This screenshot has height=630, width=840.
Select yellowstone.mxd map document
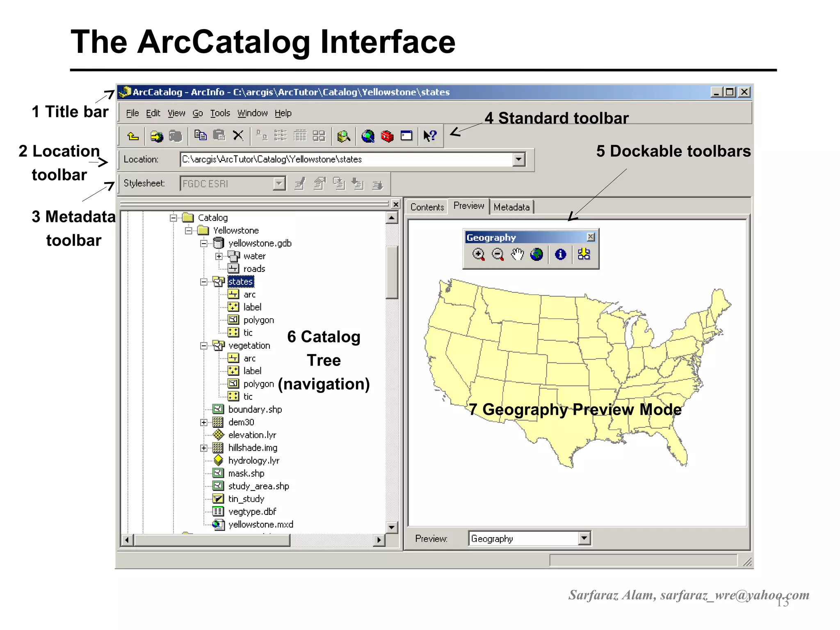[261, 525]
